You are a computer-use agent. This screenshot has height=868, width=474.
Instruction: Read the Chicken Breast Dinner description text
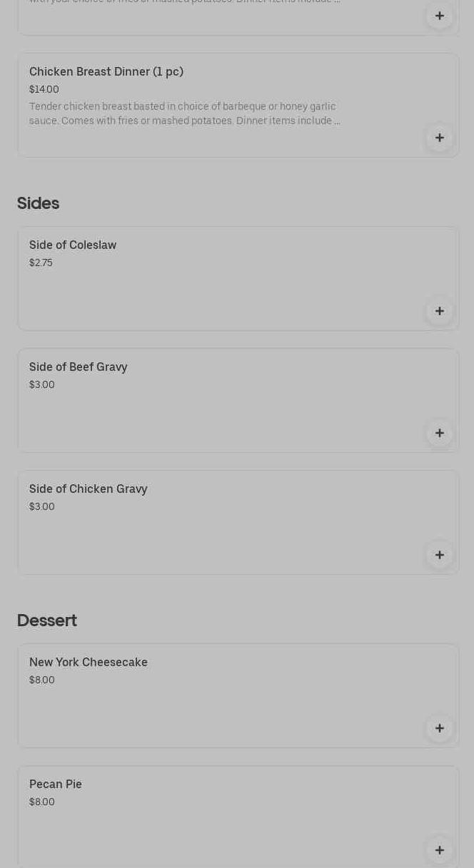[184, 113]
